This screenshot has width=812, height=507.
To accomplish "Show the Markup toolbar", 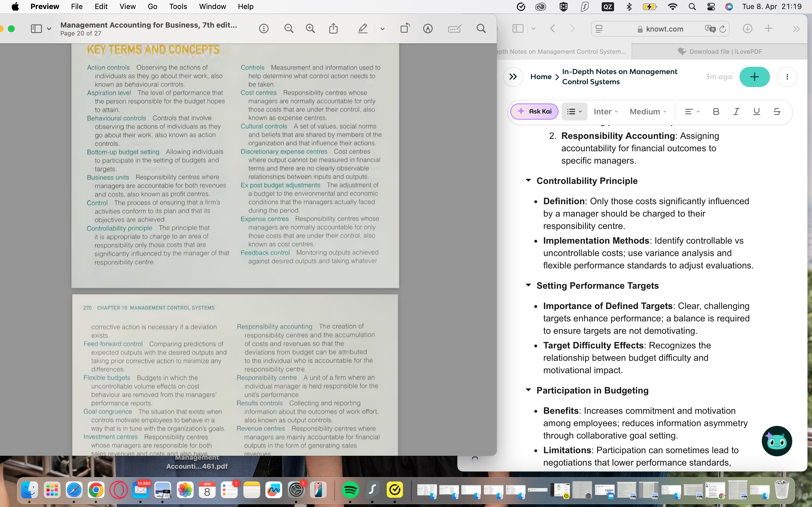I will click(428, 29).
